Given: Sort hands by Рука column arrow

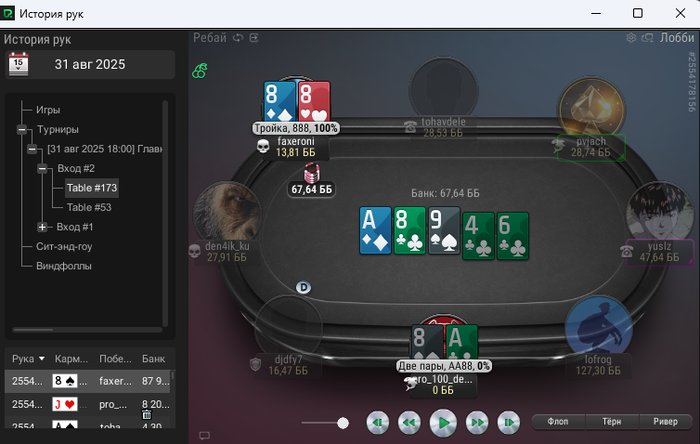Looking at the screenshot, I should tap(42, 359).
